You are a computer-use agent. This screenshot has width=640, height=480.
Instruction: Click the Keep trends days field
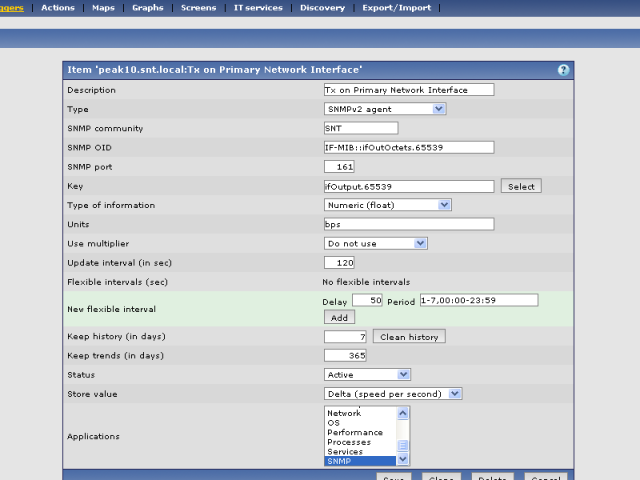345,356
